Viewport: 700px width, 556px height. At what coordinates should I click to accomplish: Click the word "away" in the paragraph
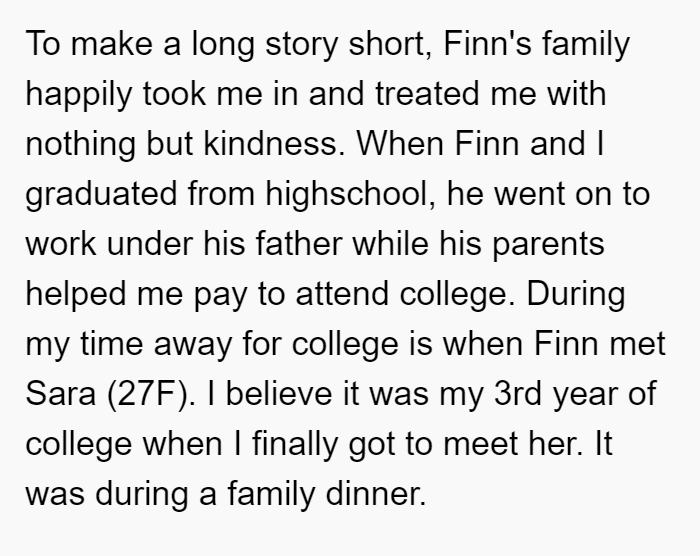(x=192, y=346)
